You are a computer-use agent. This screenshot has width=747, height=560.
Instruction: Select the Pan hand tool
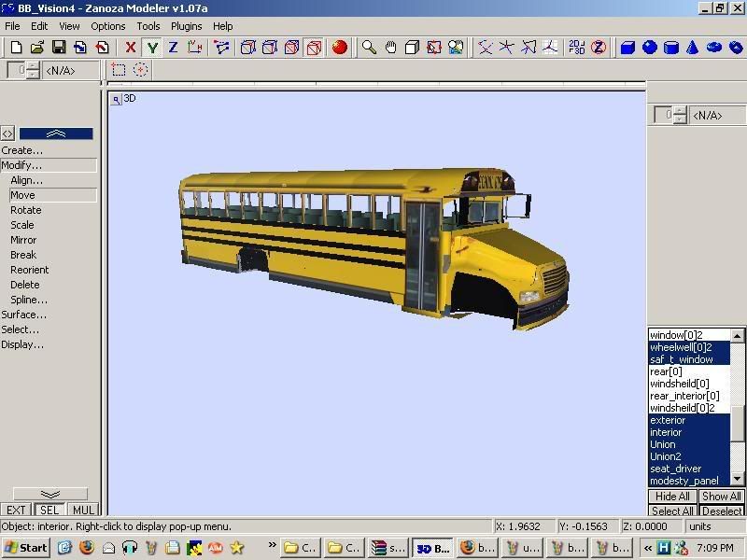pyautogui.click(x=391, y=47)
